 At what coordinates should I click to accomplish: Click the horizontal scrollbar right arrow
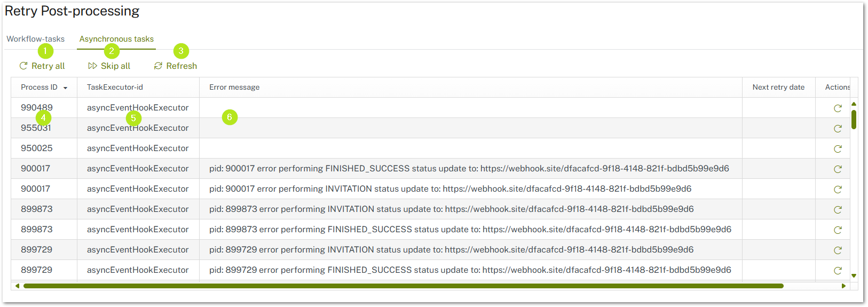(843, 286)
